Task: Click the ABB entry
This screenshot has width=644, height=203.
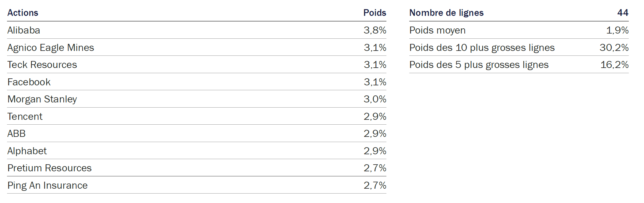Action: [16, 134]
